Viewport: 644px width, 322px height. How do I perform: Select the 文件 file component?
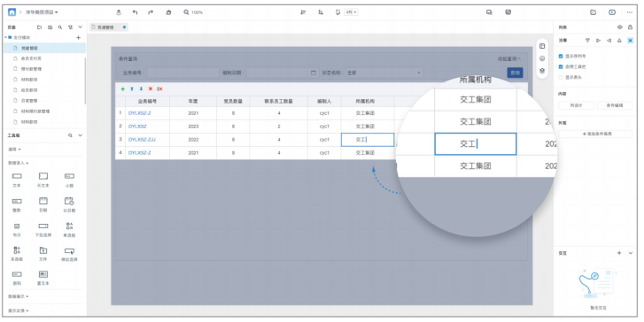click(x=43, y=254)
